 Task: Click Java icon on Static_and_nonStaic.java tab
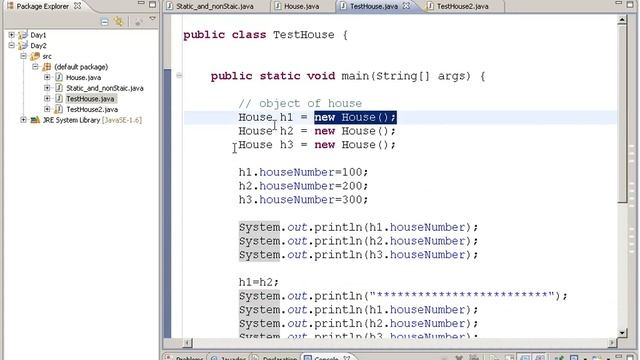(169, 6)
